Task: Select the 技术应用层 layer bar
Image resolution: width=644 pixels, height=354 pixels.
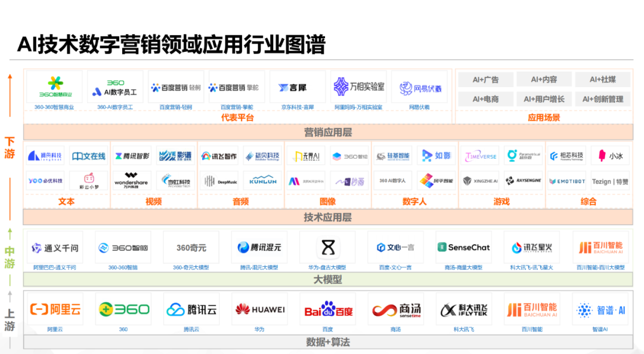Action: tap(328, 217)
